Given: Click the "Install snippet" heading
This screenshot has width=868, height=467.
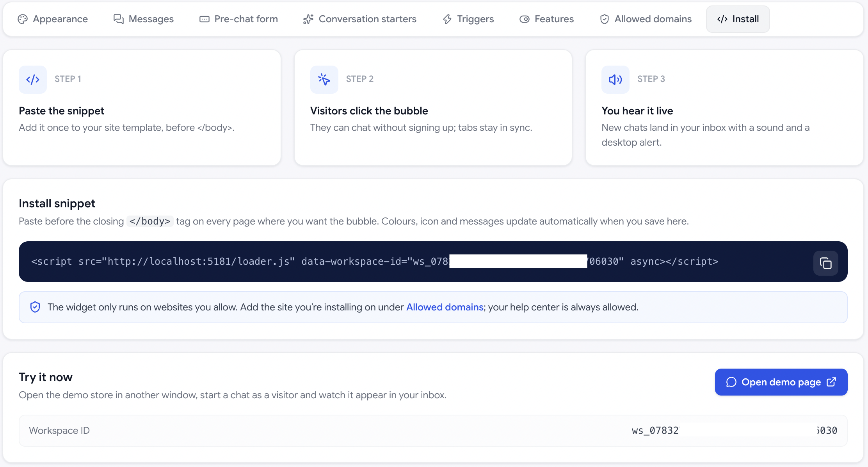Looking at the screenshot, I should click(x=57, y=203).
